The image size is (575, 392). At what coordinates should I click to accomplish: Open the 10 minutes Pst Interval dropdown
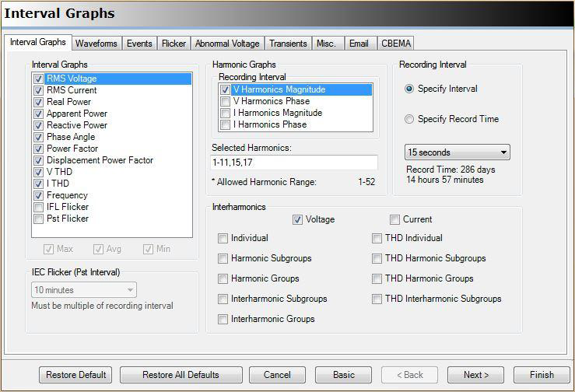click(84, 290)
